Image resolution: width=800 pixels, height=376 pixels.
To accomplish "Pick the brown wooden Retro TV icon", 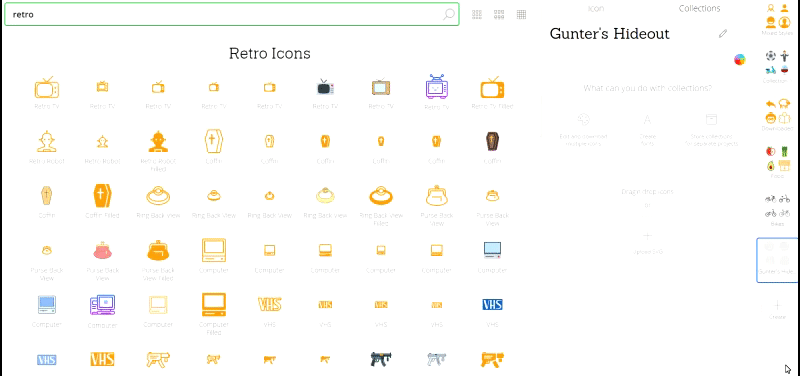I will coord(381,88).
